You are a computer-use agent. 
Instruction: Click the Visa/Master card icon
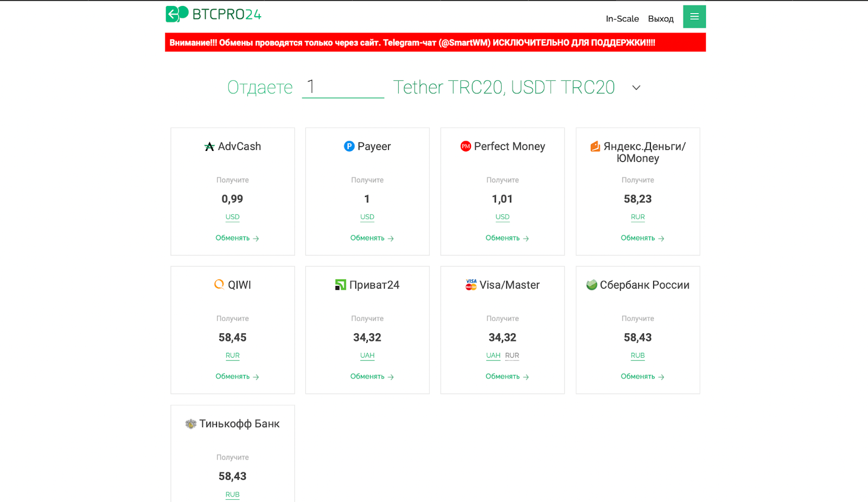[x=471, y=285]
